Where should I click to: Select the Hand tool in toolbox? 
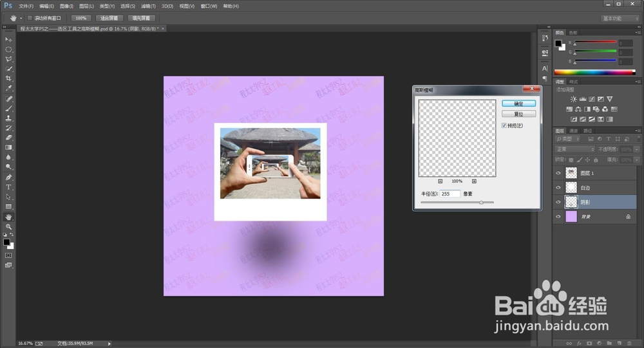(x=8, y=217)
